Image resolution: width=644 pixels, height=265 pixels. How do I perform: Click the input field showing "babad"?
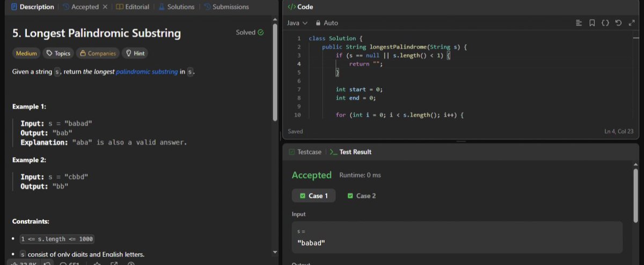pos(457,237)
